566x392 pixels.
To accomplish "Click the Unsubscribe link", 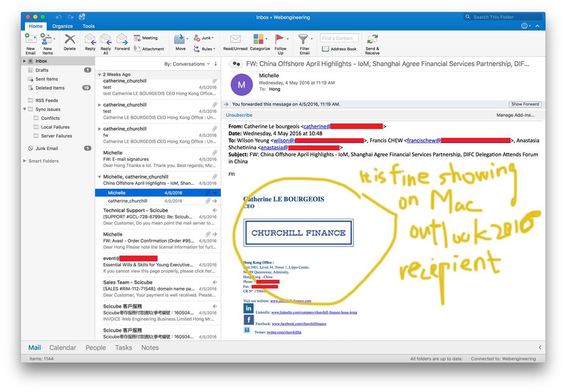I will pos(239,115).
